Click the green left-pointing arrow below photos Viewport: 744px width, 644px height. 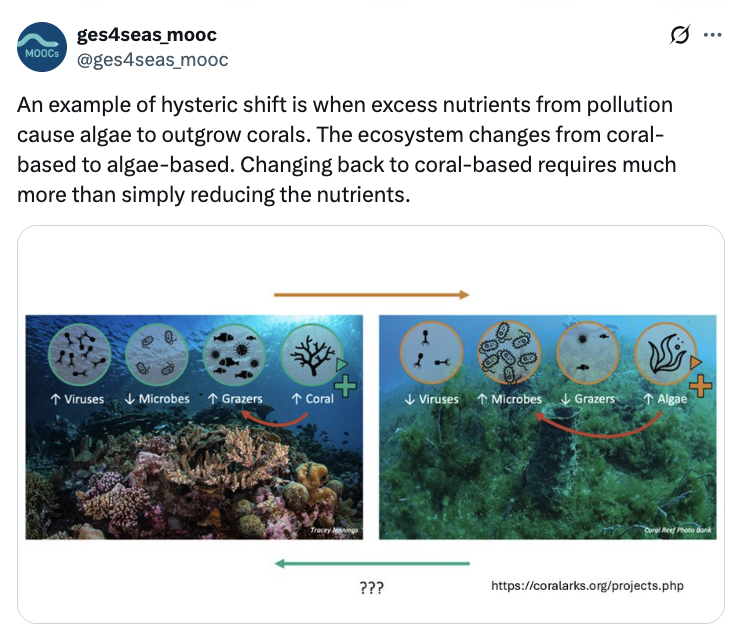[371, 565]
